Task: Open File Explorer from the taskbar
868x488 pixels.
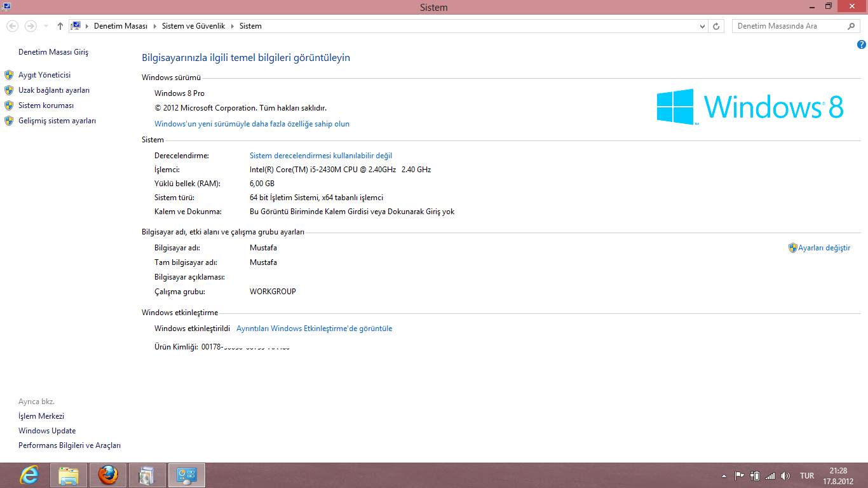Action: point(69,475)
